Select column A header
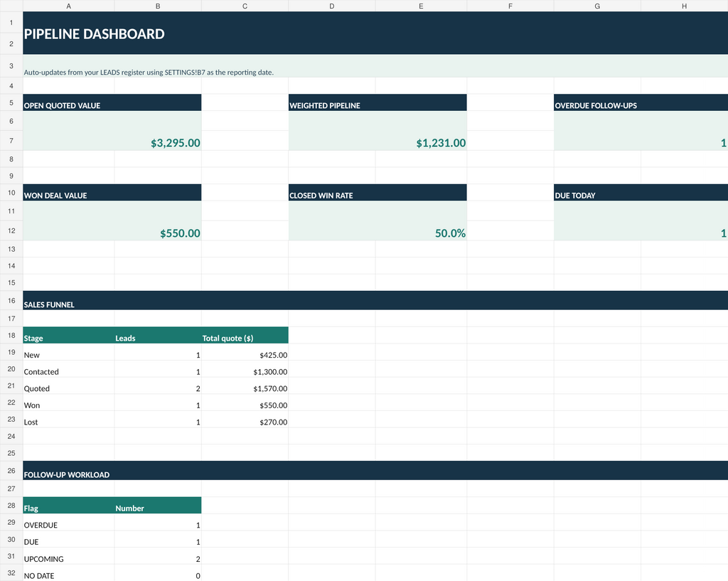 (69, 6)
